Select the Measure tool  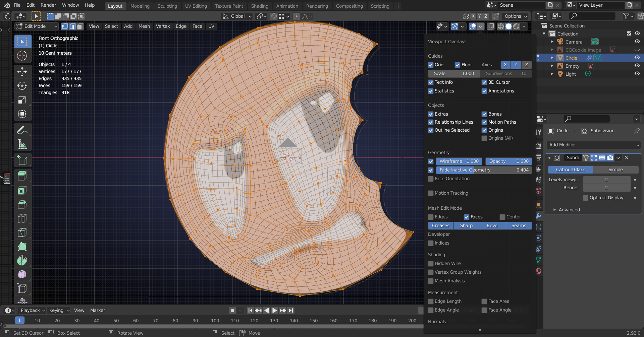[x=22, y=144]
